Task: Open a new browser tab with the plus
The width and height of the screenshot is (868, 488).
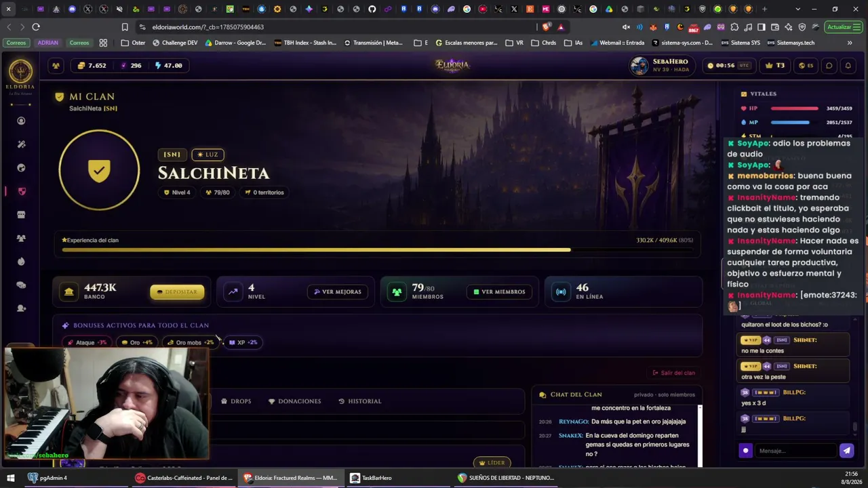Action: (764, 9)
